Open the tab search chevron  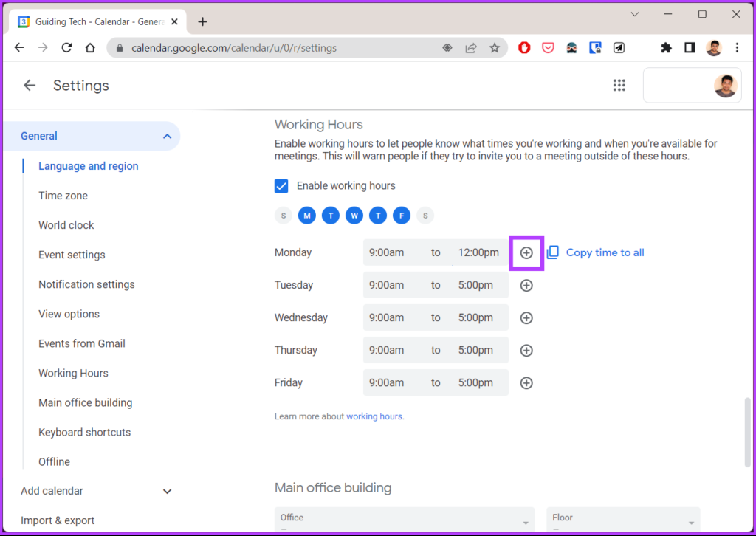pos(635,14)
